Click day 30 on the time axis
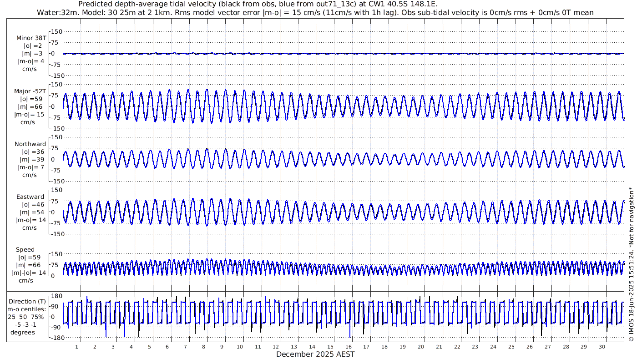 (602, 347)
